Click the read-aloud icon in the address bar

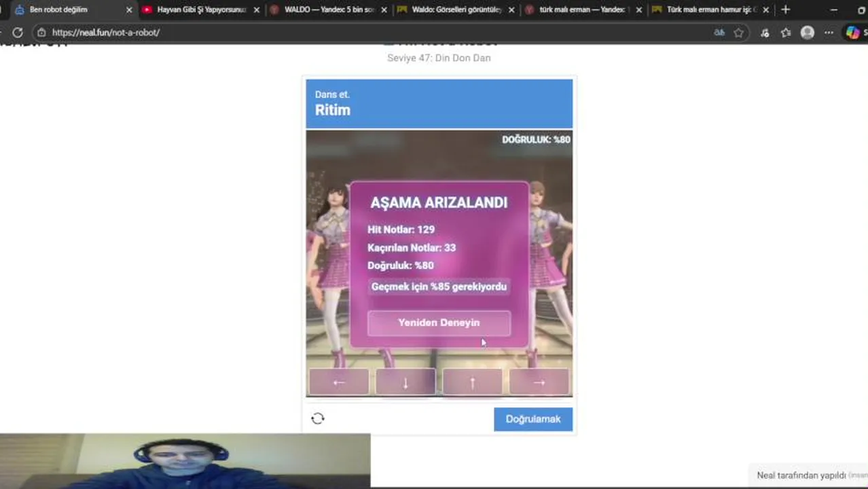click(719, 33)
